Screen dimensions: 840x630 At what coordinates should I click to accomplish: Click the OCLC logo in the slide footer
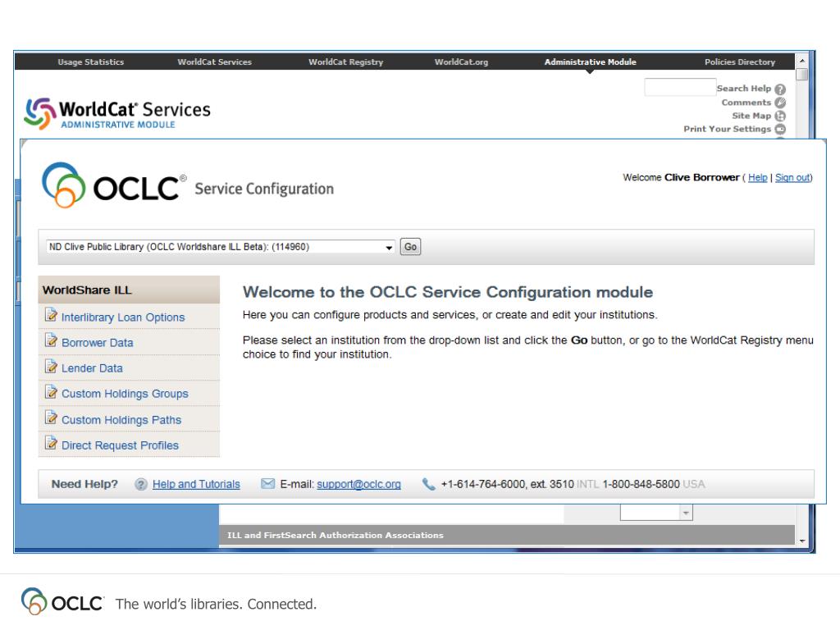point(62,601)
